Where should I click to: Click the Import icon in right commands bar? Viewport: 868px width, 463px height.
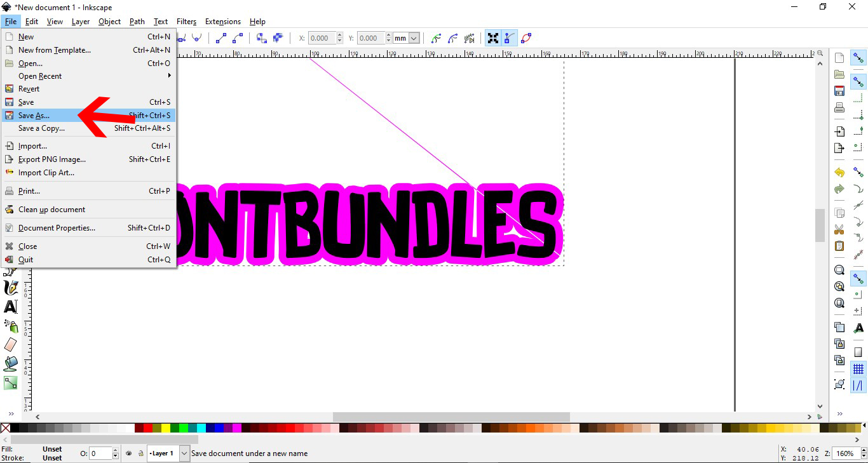839,131
